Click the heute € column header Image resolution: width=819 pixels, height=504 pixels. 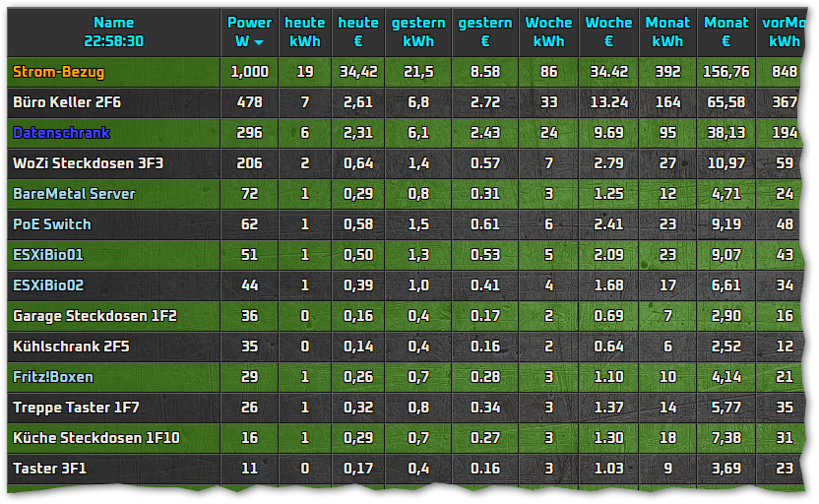357,32
